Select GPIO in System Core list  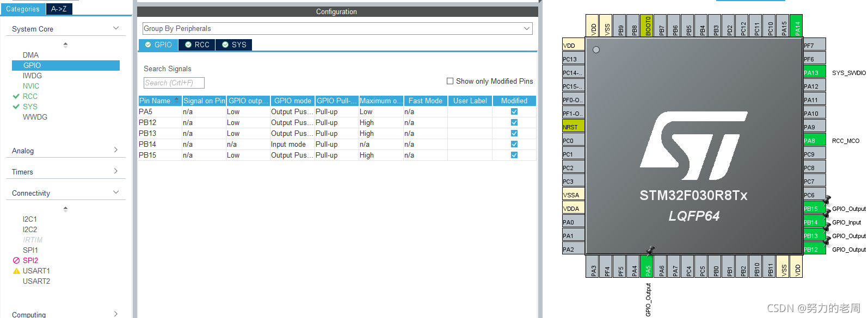pyautogui.click(x=65, y=65)
